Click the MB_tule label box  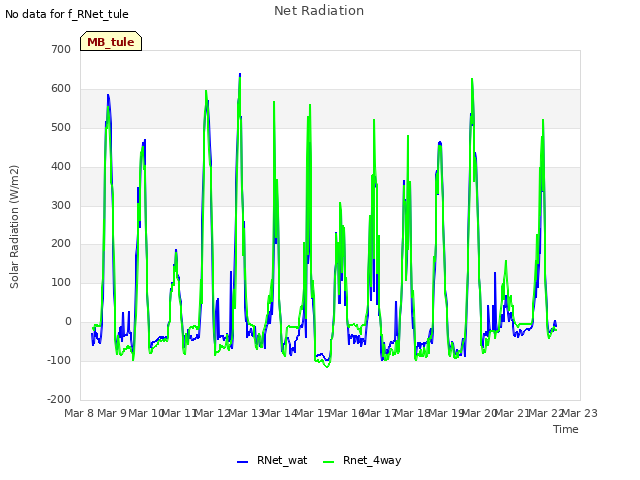111,41
